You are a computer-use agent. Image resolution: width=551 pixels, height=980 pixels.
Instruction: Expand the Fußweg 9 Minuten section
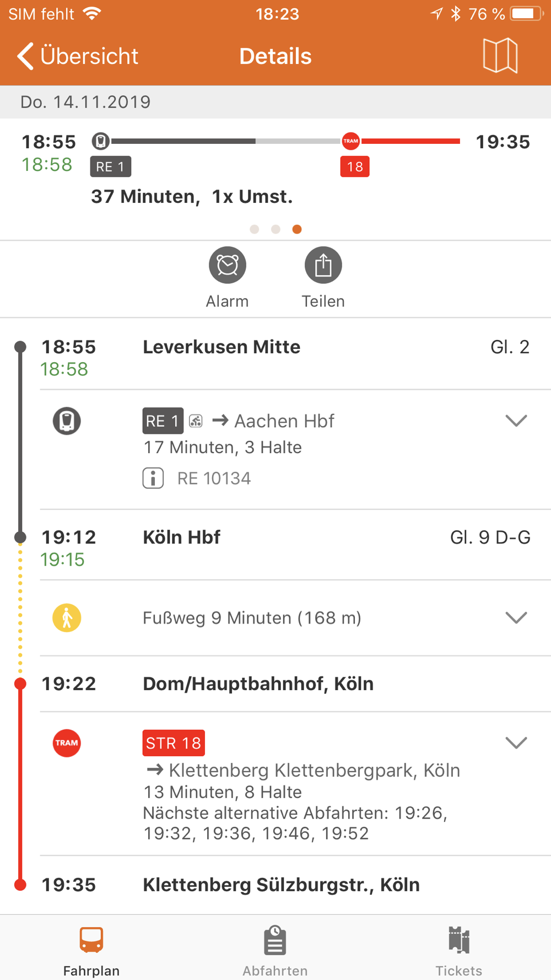point(516,617)
